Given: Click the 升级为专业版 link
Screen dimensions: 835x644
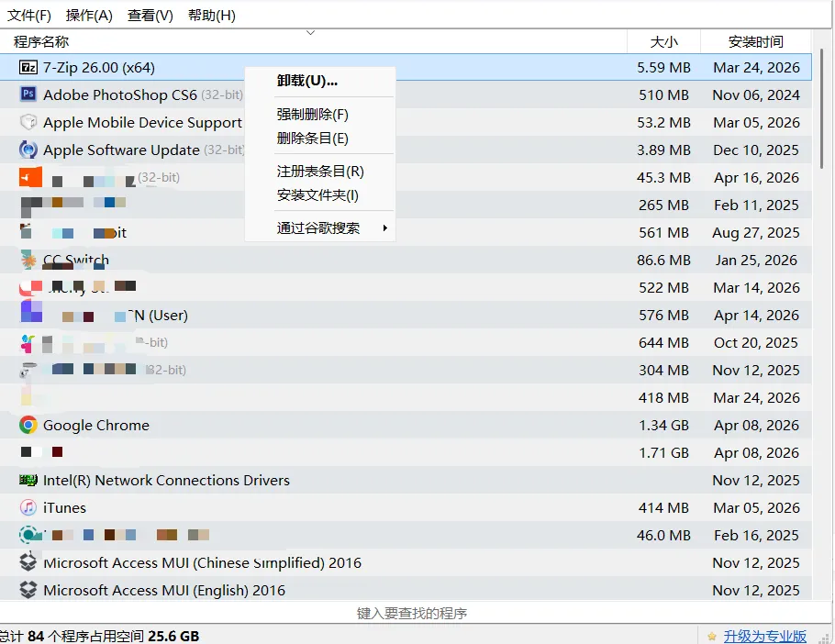Looking at the screenshot, I should point(764,636).
